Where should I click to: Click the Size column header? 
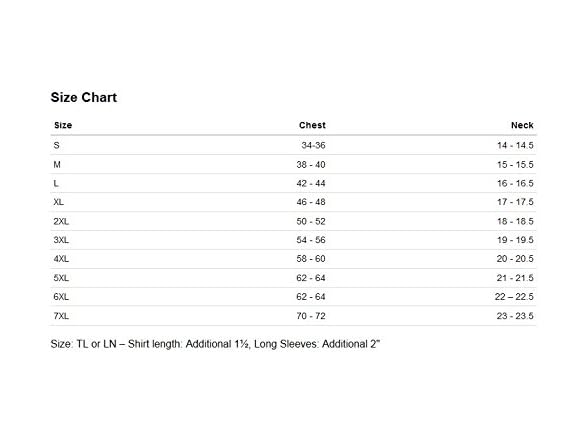point(63,125)
